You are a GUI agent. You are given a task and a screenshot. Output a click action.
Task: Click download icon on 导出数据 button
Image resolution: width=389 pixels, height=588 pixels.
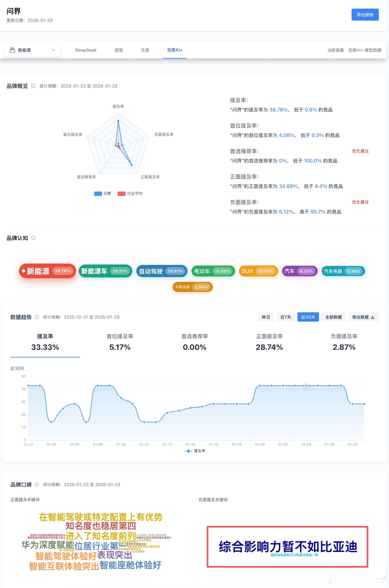point(373,317)
